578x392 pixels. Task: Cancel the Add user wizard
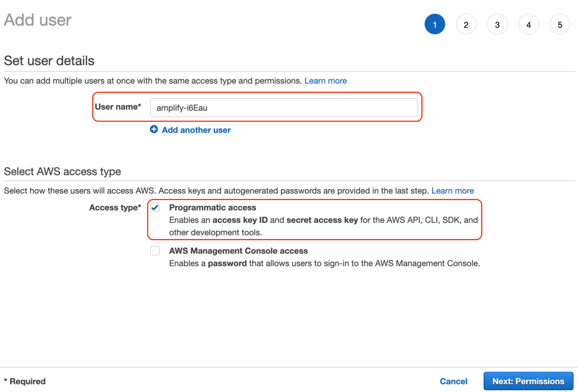click(453, 381)
